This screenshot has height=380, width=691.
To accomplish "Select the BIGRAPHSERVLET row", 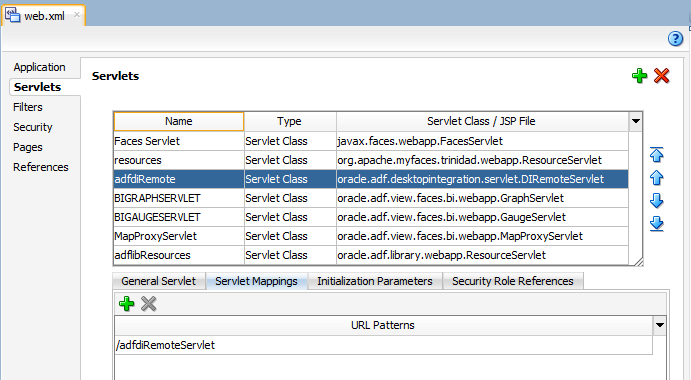I will click(371, 198).
